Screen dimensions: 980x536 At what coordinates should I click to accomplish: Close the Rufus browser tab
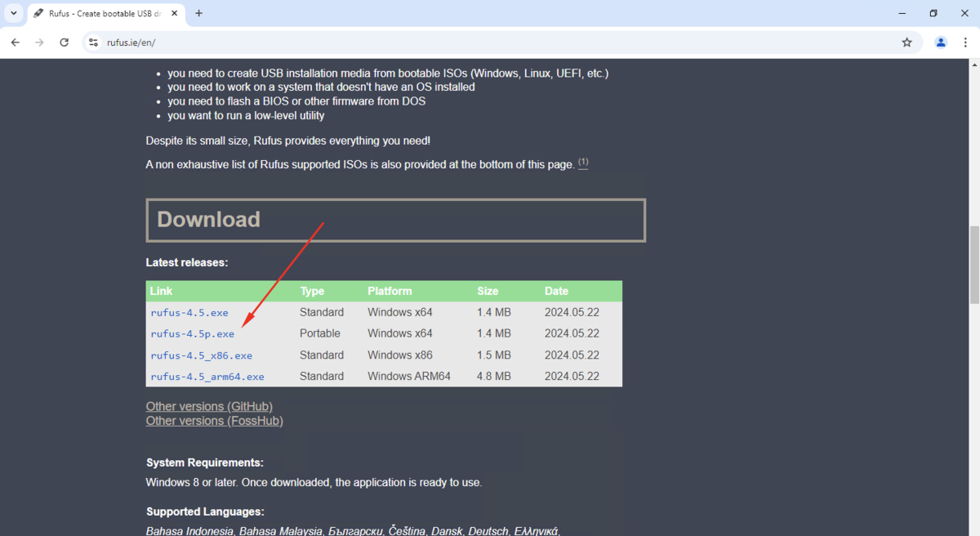tap(174, 13)
